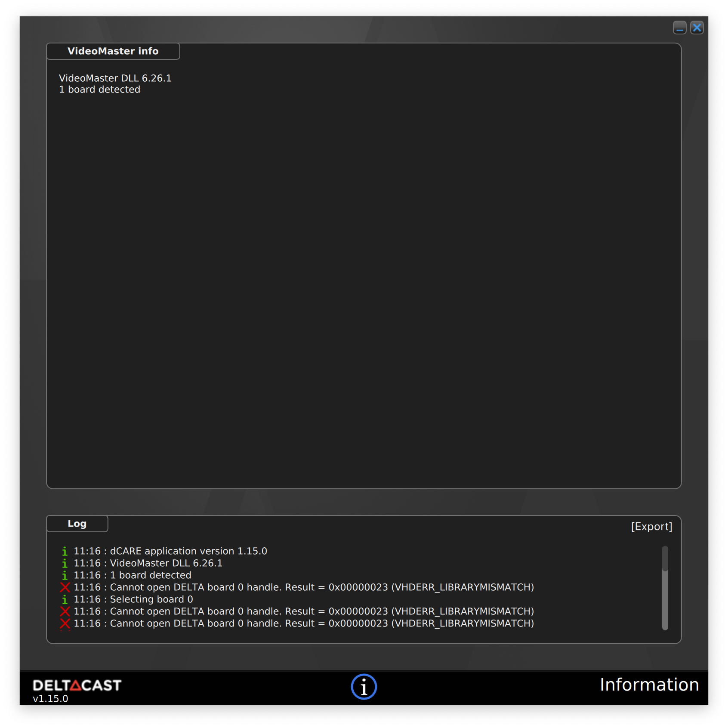Image resolution: width=728 pixels, height=728 pixels.
Task: Click the green info icon beside log 'VideoMaster DLL 6.26.1'
Action: click(65, 563)
